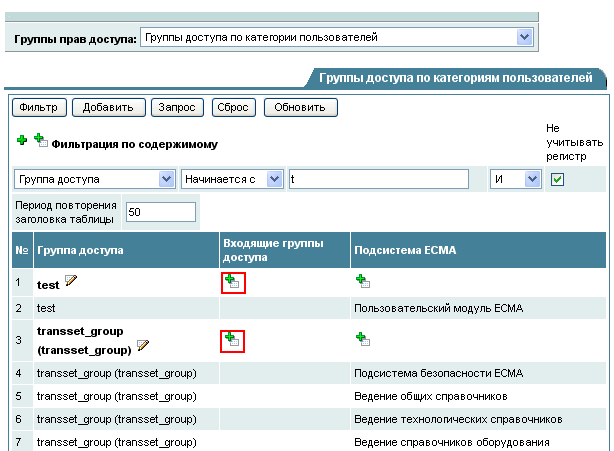Screen dimensions: 614x451
Task: Select transset_group entry in row 7
Action: (117, 442)
